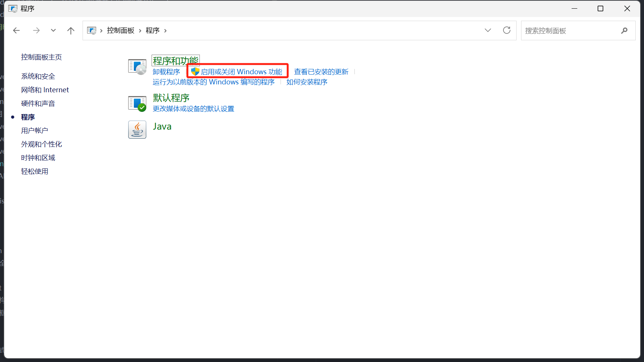
Task: Expand chevron after 控制面板 in breadcrumb
Action: (x=140, y=31)
